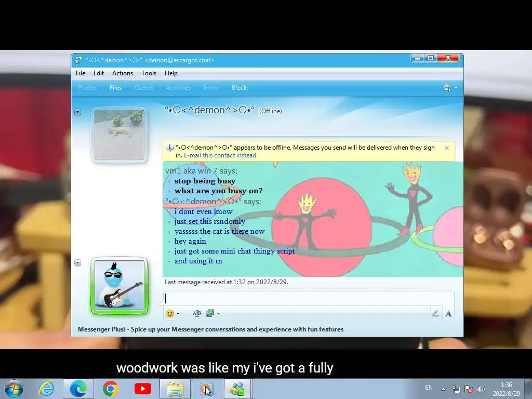Click 'yasssss the cat is there now'
532x399 pixels.
pyautogui.click(x=220, y=231)
